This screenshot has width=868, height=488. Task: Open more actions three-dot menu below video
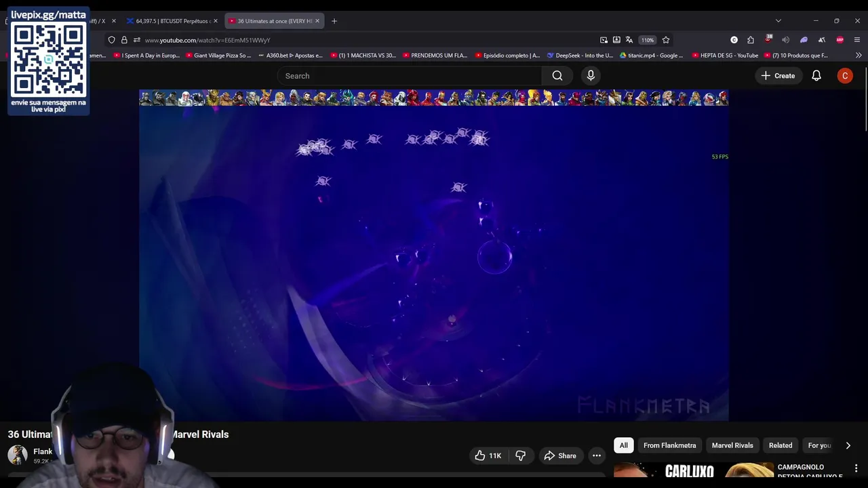[x=597, y=455]
